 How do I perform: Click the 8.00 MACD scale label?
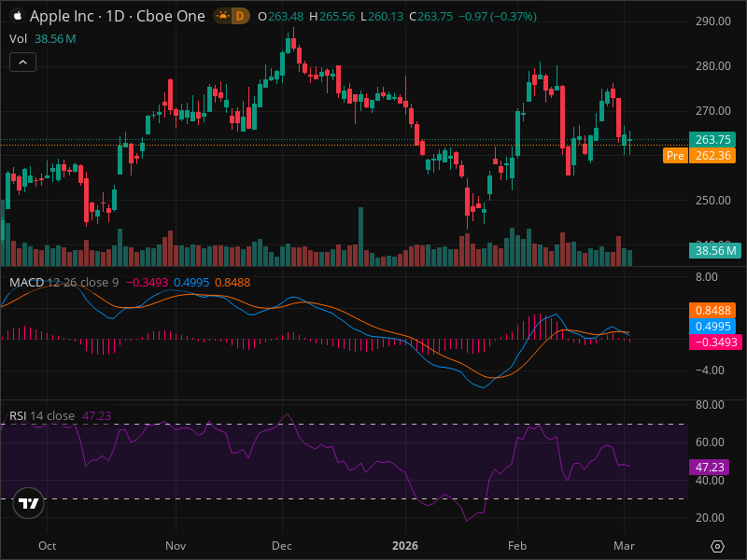point(707,277)
